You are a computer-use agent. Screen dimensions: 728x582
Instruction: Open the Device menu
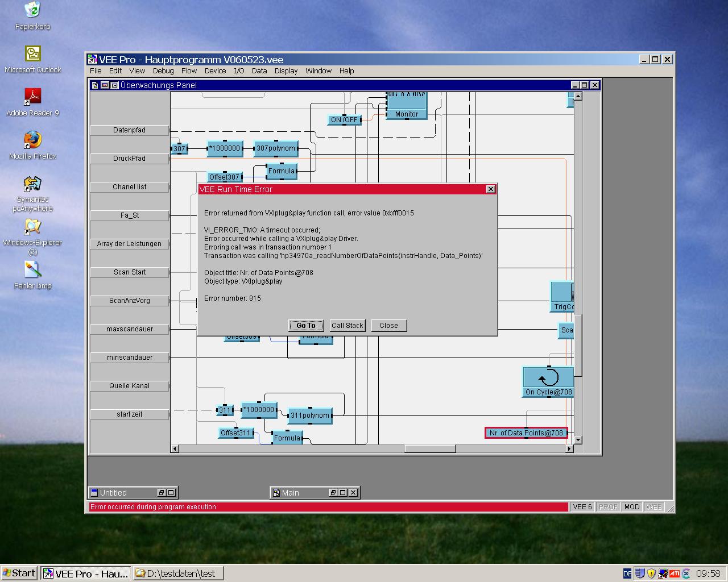215,71
